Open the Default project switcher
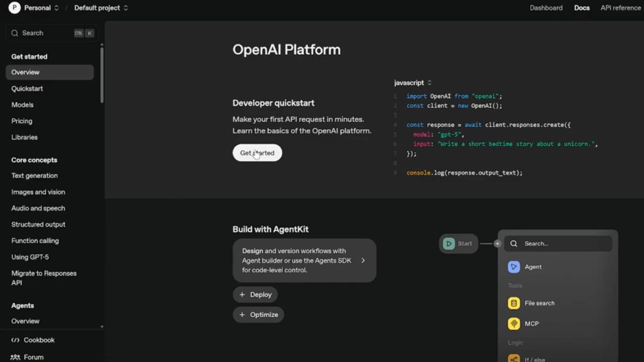Screen dimensions: 644x362 point(101,8)
